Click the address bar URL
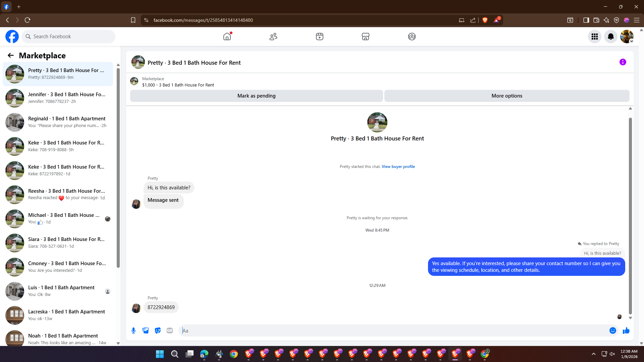 (x=203, y=20)
